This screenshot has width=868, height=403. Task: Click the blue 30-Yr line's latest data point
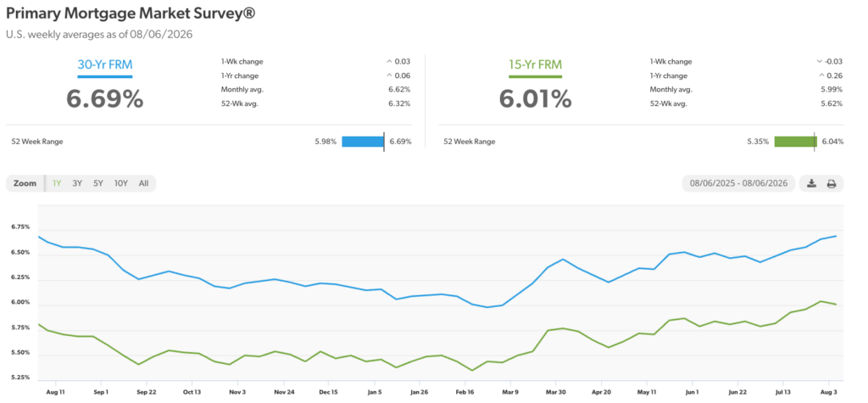tap(836, 236)
